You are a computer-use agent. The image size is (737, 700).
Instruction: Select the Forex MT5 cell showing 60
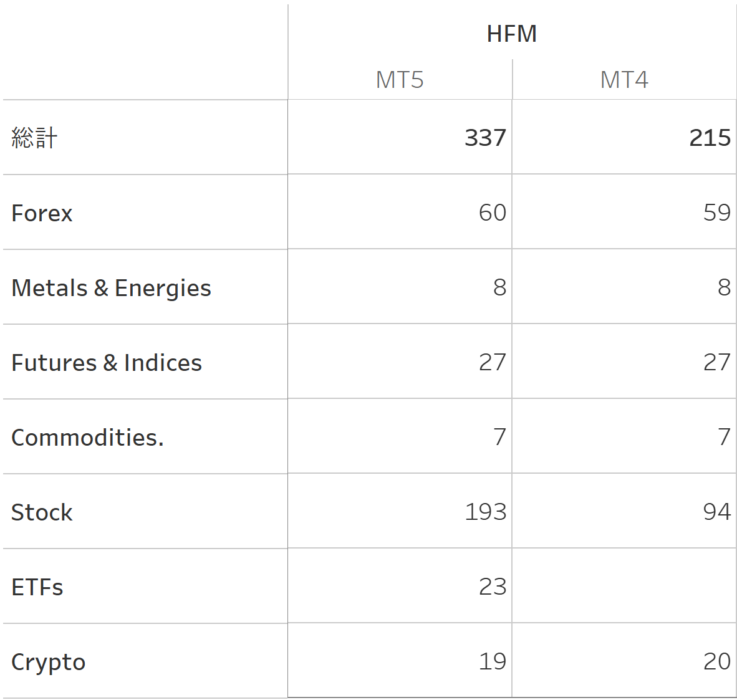tap(492, 213)
